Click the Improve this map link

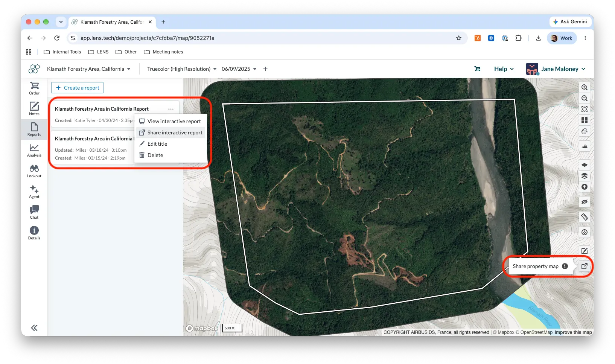tap(573, 332)
